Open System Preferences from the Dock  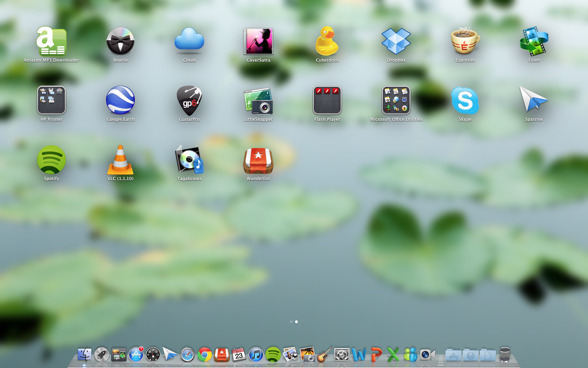pyautogui.click(x=342, y=355)
